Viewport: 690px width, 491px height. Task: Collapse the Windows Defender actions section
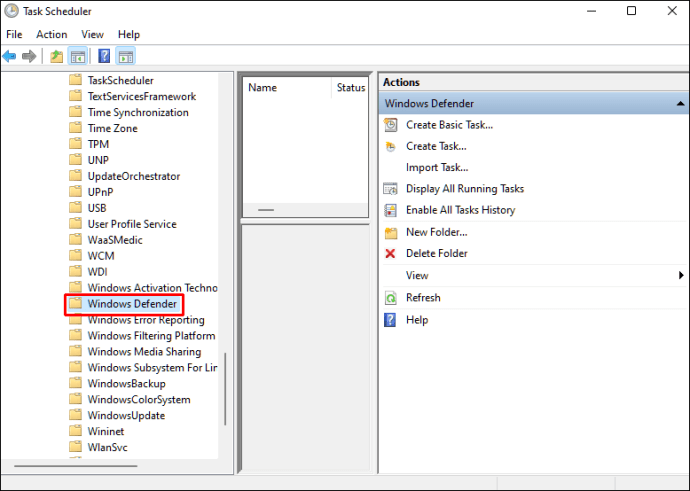[680, 104]
